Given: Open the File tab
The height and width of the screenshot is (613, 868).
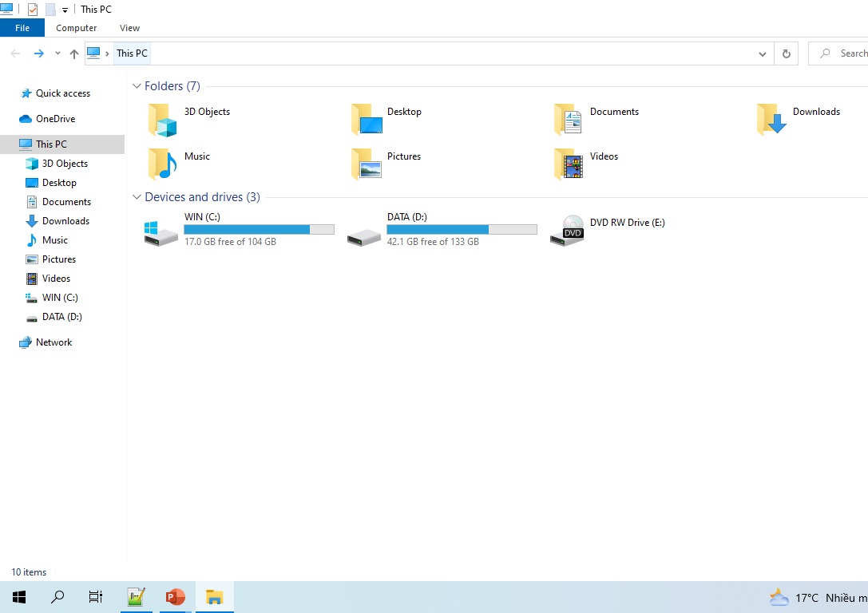Looking at the screenshot, I should pos(22,28).
